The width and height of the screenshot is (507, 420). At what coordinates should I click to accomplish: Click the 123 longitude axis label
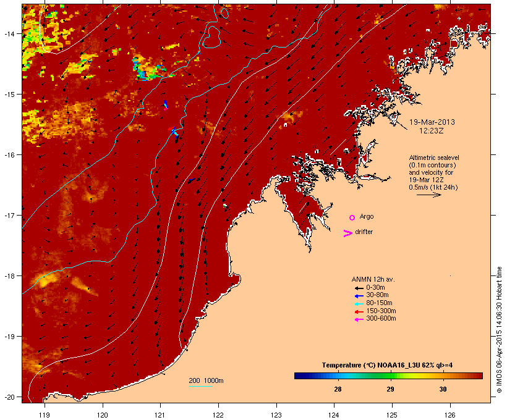(276, 415)
